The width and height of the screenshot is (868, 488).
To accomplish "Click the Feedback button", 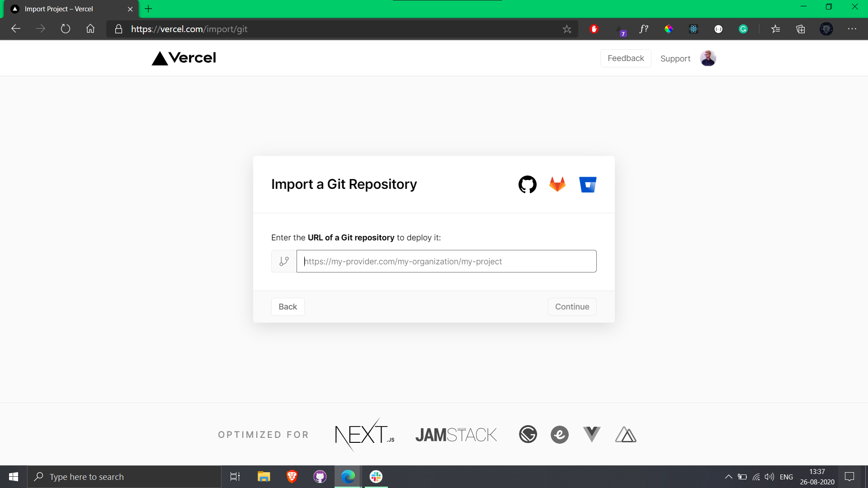I will [x=626, y=58].
